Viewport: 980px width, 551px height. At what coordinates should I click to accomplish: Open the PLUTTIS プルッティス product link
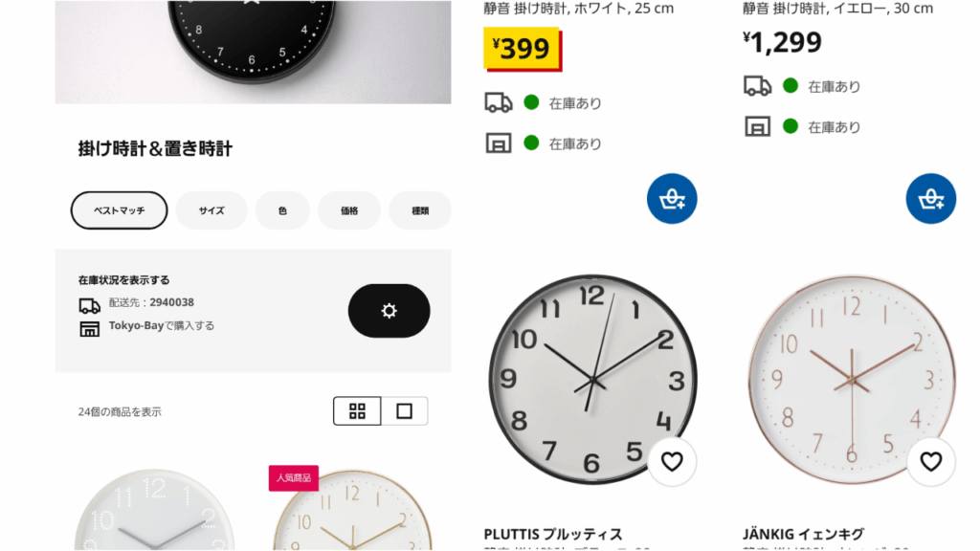click(x=553, y=535)
